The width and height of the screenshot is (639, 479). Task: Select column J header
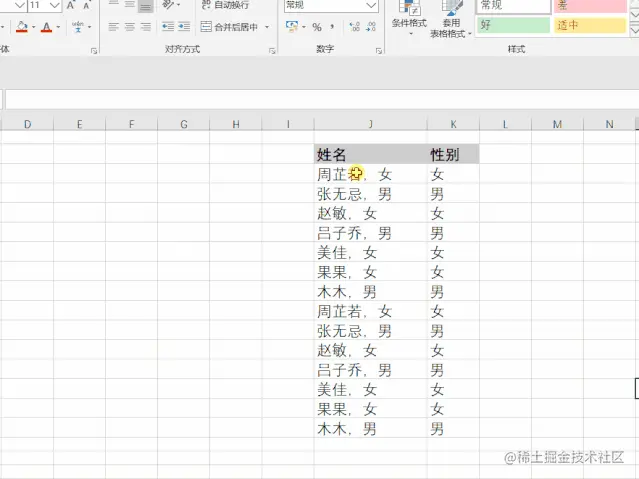tap(371, 124)
